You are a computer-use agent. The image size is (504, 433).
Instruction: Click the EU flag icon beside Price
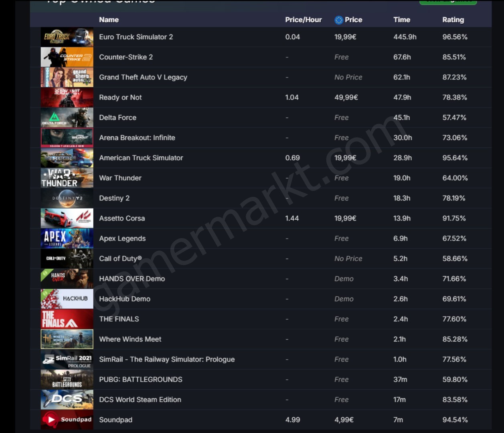pyautogui.click(x=339, y=20)
